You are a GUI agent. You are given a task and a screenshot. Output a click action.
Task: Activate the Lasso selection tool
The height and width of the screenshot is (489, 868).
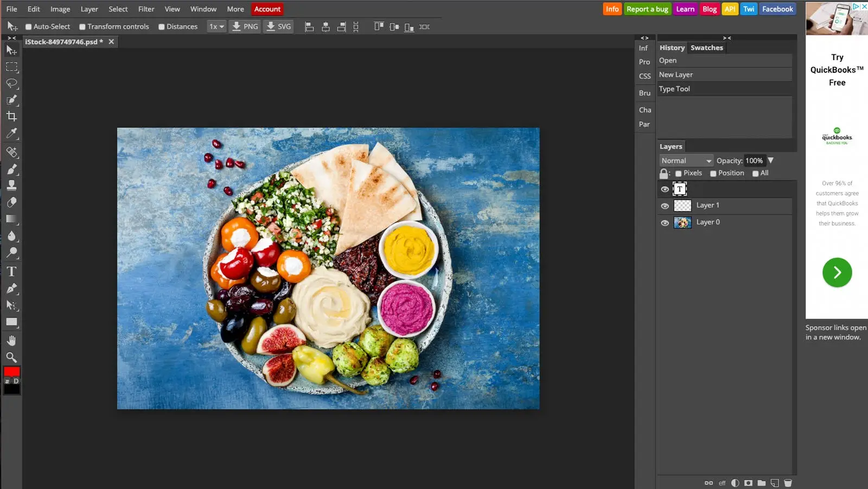[12, 83]
